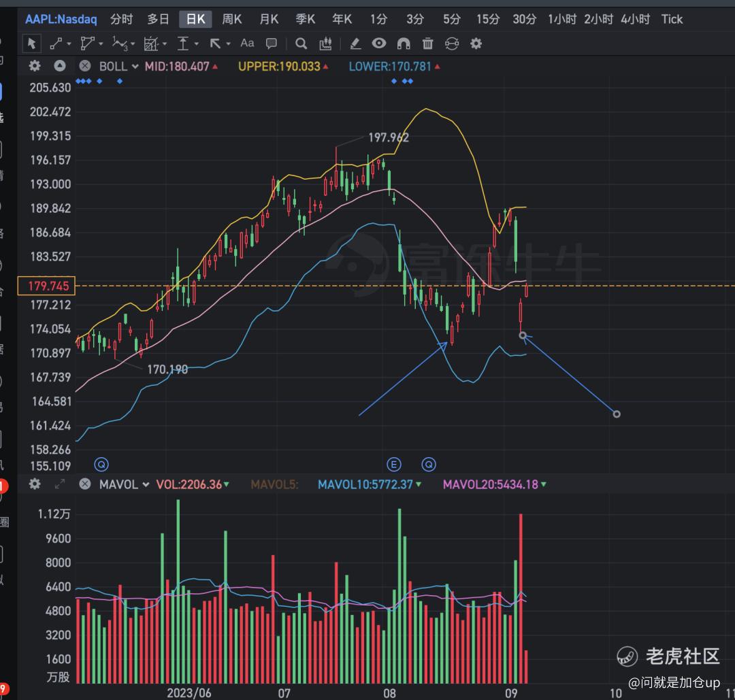
Task: Click the Q marker near June
Action: [101, 465]
